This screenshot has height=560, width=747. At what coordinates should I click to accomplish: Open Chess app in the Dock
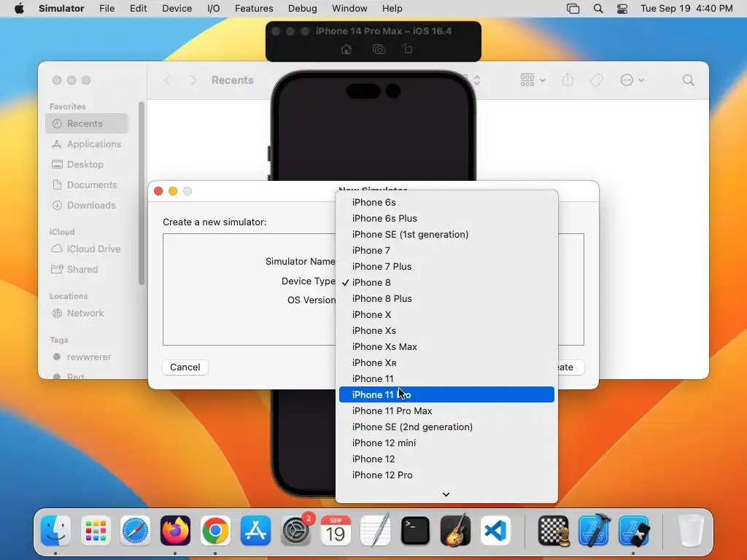[x=554, y=530]
